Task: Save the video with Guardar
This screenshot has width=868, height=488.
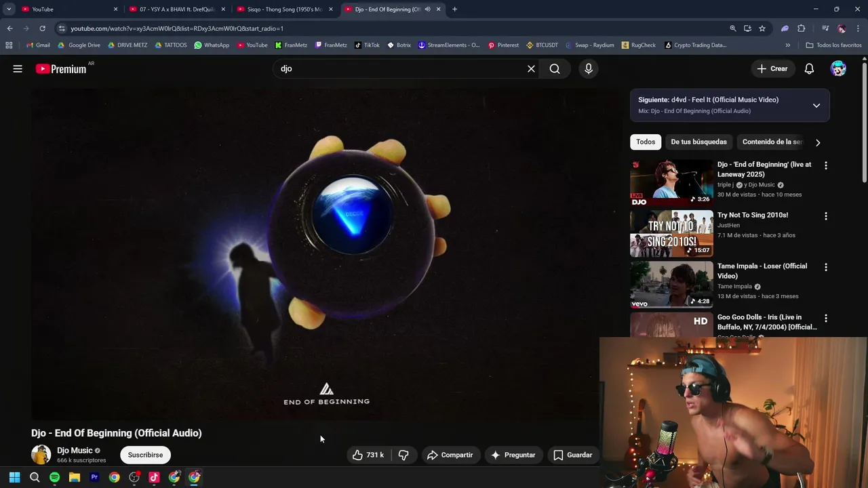Action: click(x=572, y=455)
